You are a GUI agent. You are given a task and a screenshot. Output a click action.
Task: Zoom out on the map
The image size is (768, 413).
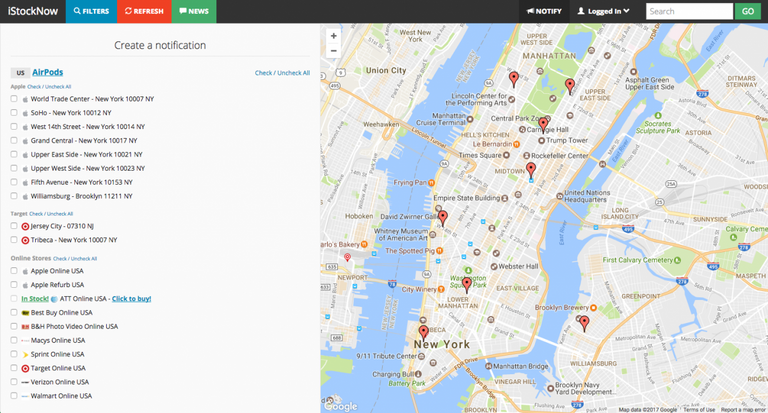click(x=333, y=51)
